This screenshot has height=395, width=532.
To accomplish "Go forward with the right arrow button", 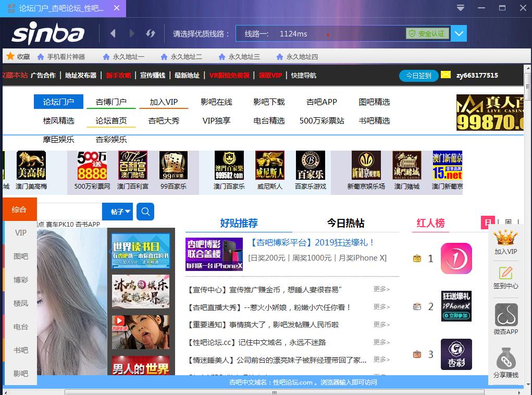I will pos(132,33).
